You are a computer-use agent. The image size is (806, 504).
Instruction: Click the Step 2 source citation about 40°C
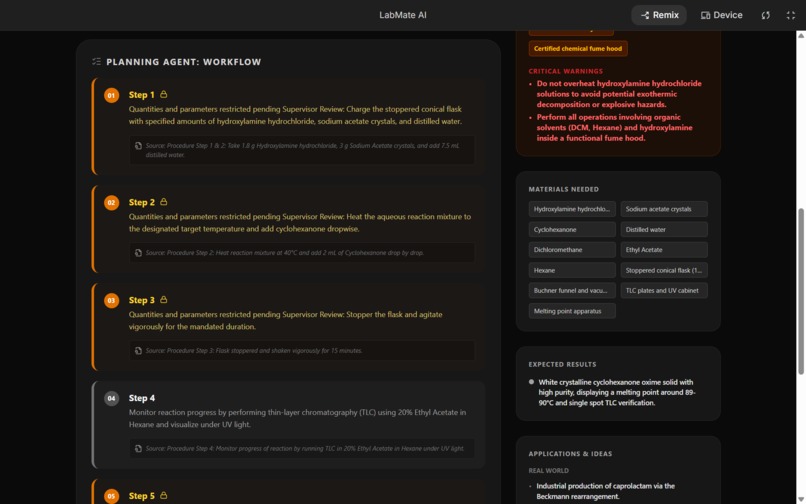click(284, 253)
